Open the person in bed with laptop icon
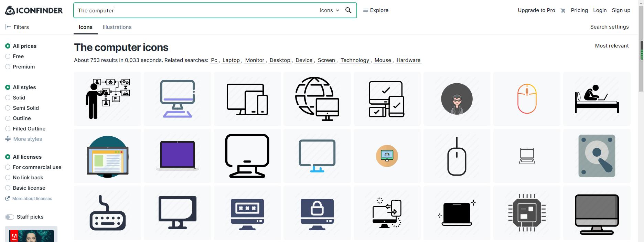This screenshot has height=242, width=644. click(597, 99)
